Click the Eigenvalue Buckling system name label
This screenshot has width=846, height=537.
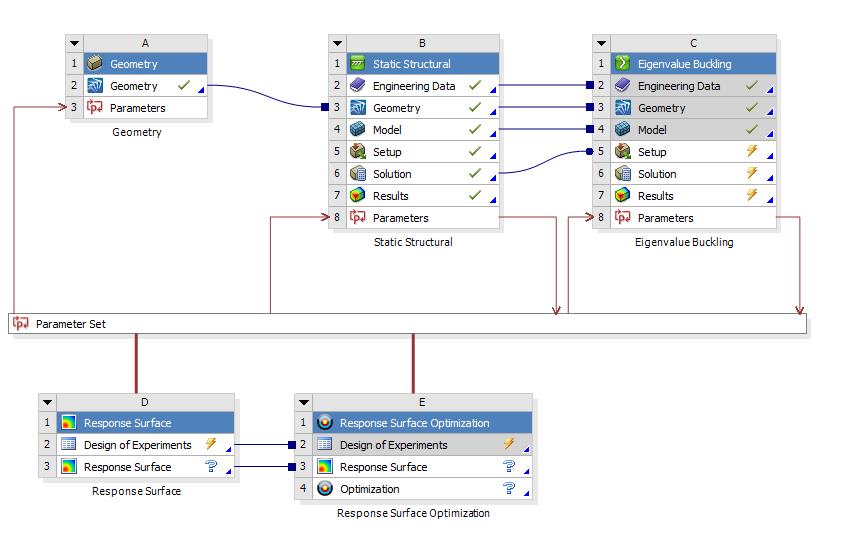(684, 242)
